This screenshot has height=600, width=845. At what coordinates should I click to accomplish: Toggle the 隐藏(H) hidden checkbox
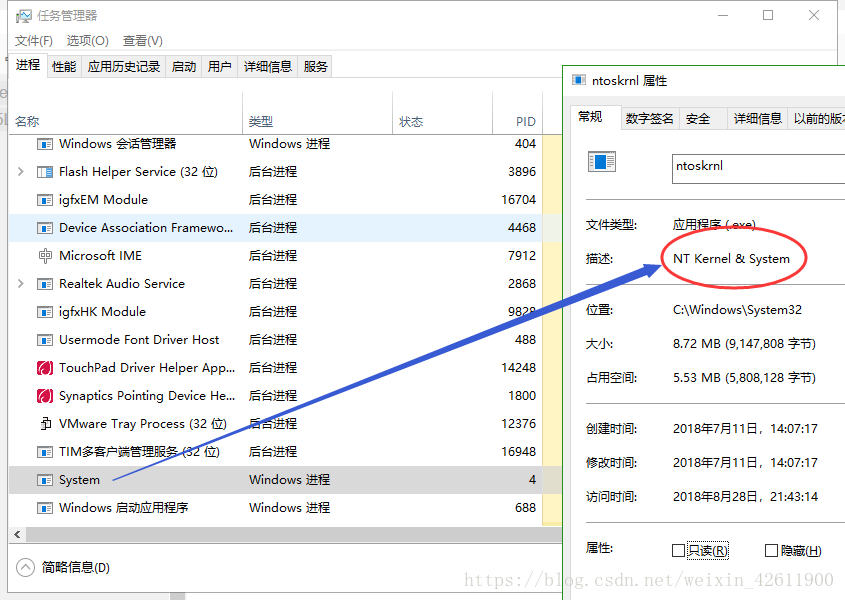click(771, 550)
